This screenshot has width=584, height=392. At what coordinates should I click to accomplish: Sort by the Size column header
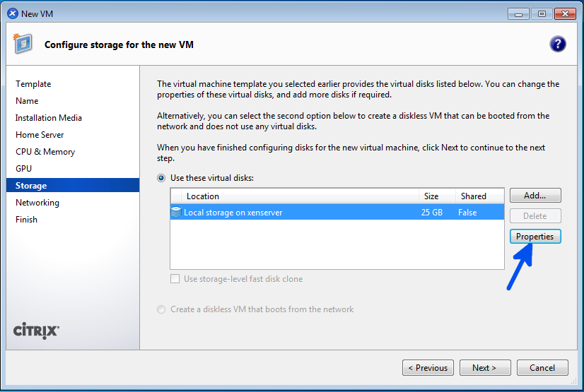[431, 196]
